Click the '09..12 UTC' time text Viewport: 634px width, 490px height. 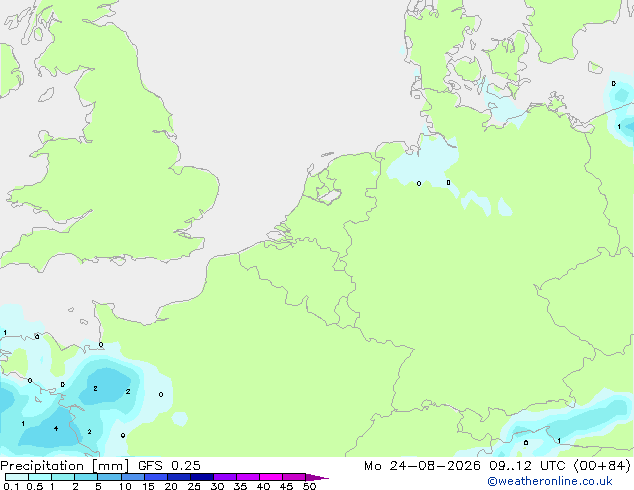pyautogui.click(x=526, y=466)
